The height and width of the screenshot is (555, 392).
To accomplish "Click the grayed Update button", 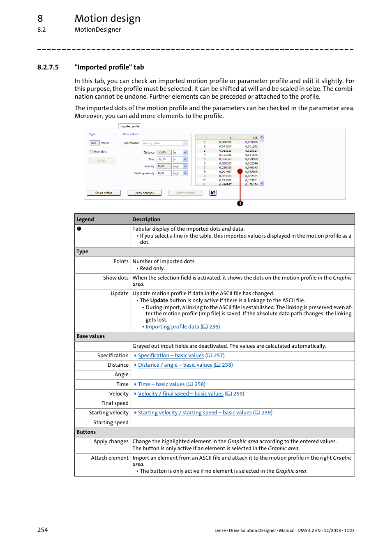I will [x=101, y=161].
